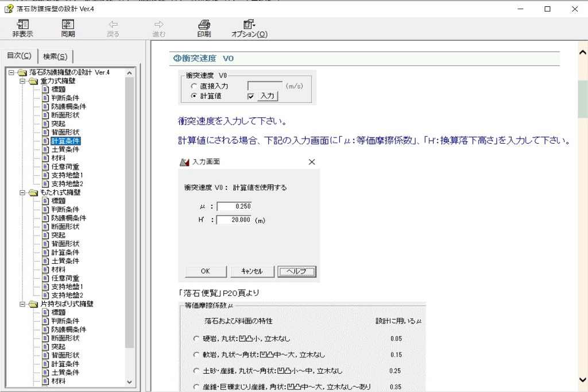Click the 同期 (sync) toolbar icon
Viewport: 588px width, 392px height.
tap(68, 25)
